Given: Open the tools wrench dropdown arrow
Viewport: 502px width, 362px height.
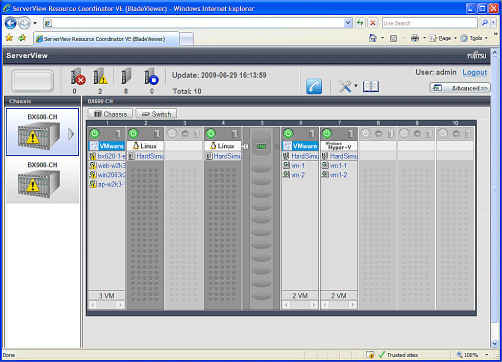Looking at the screenshot, I should click(356, 86).
